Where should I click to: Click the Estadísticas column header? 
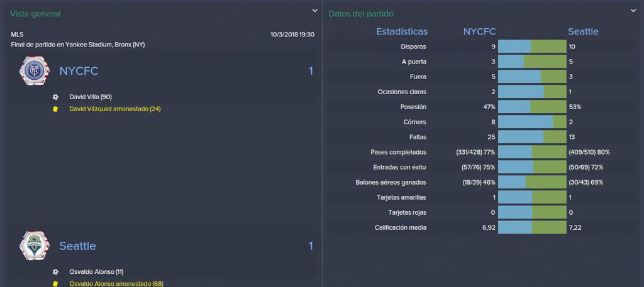(x=402, y=31)
